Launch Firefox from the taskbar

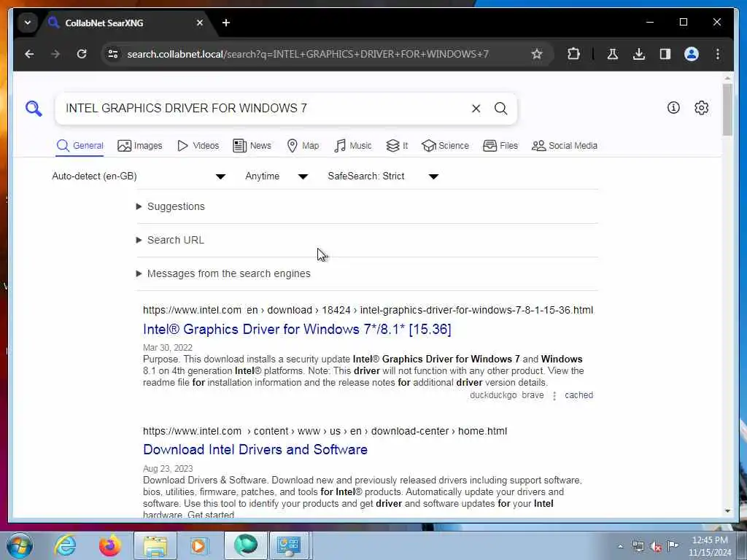pyautogui.click(x=109, y=545)
